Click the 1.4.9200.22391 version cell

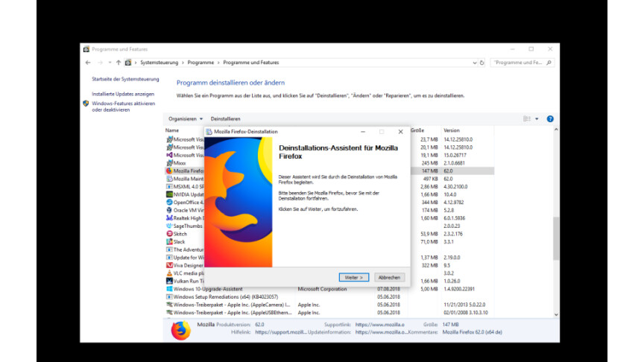point(459,289)
